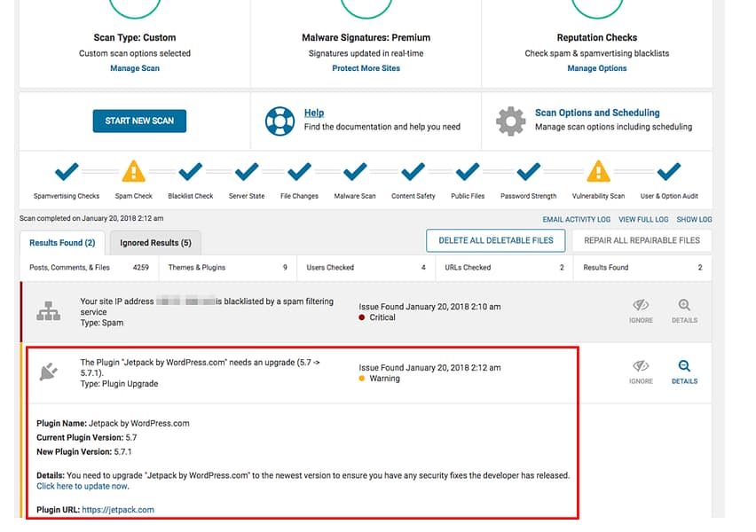Visit the https://jetpack.com plugin URL
The image size is (756, 532).
coord(117,510)
